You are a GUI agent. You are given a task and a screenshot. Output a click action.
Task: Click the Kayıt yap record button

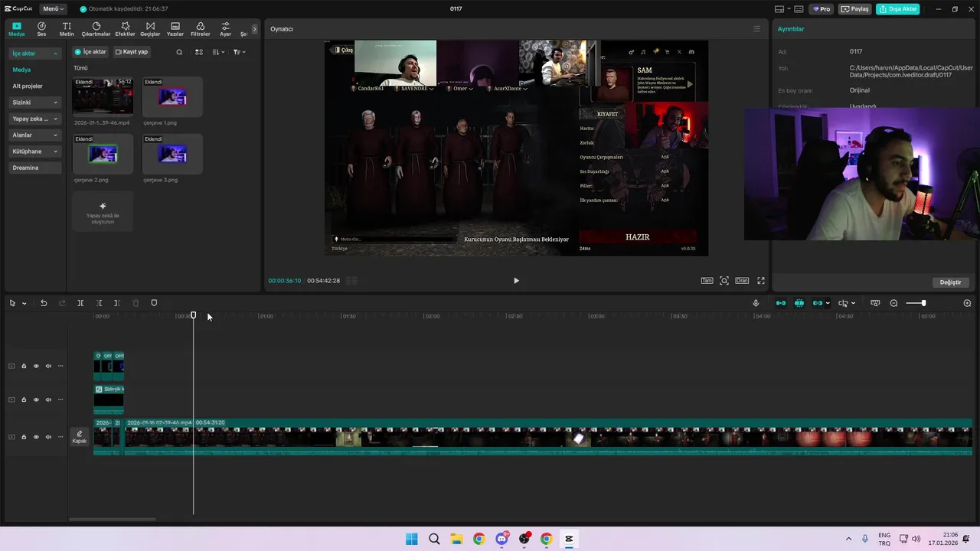coord(132,52)
